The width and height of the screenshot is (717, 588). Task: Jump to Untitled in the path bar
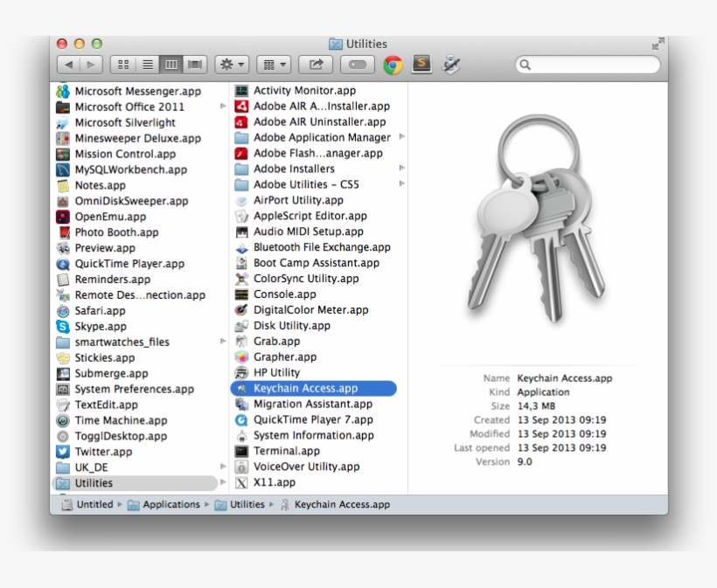pyautogui.click(x=87, y=504)
